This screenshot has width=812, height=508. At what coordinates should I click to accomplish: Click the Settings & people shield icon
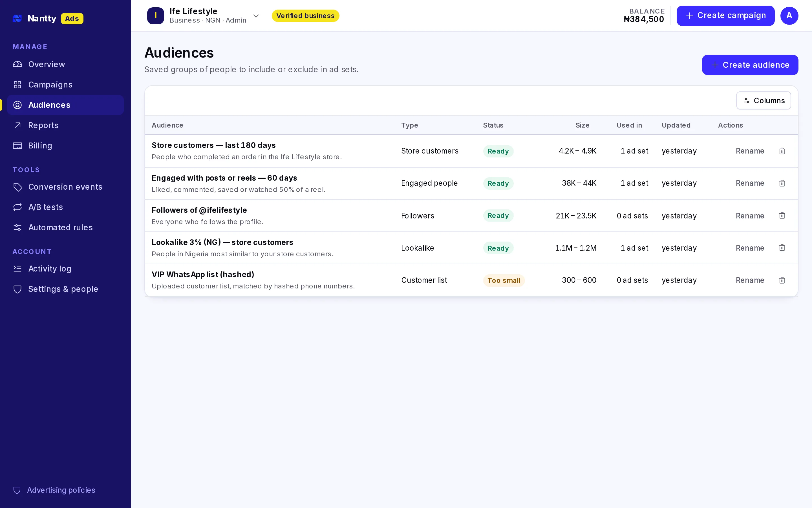pos(17,289)
